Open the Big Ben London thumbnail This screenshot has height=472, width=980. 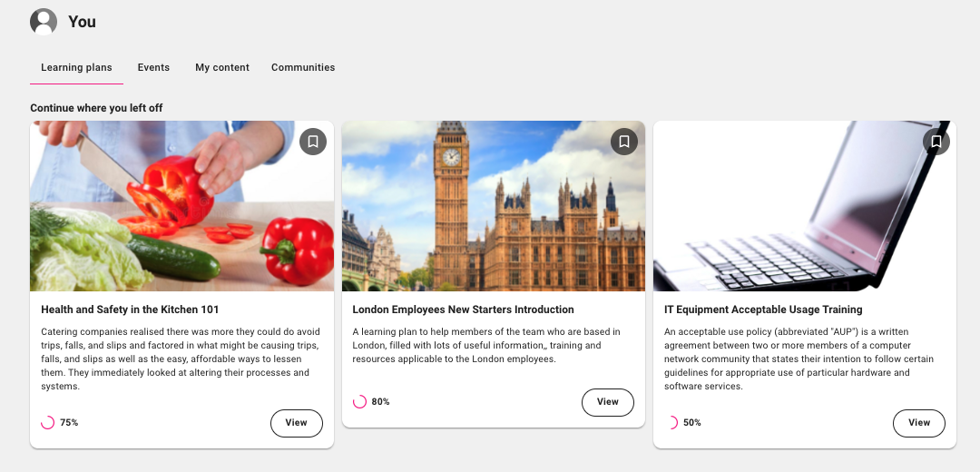pyautogui.click(x=493, y=206)
